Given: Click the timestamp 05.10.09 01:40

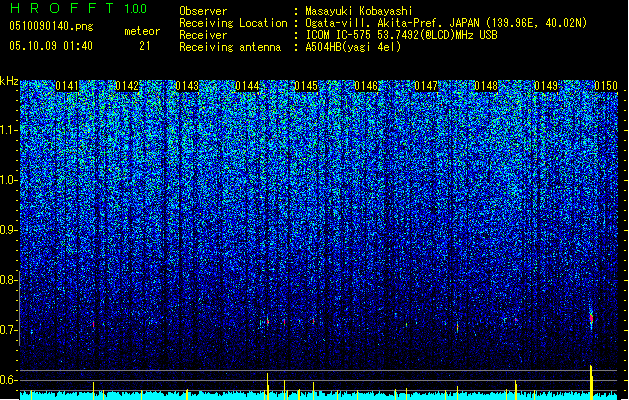Looking at the screenshot, I should tap(51, 46).
